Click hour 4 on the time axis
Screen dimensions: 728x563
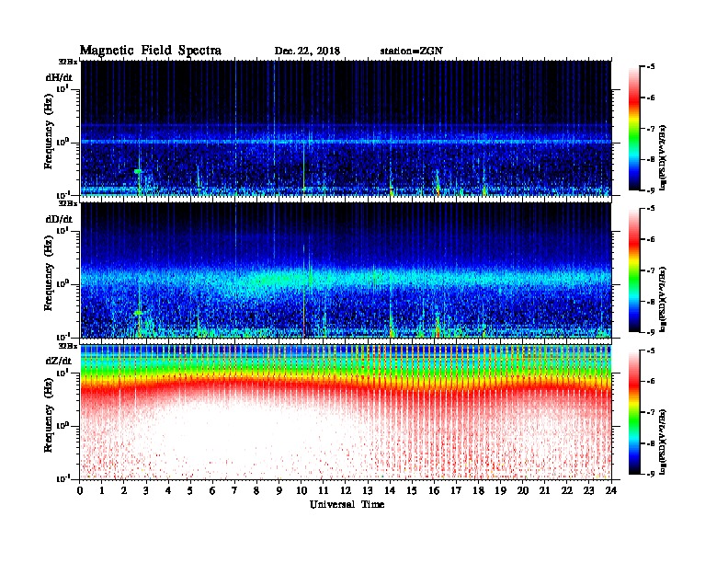[168, 491]
